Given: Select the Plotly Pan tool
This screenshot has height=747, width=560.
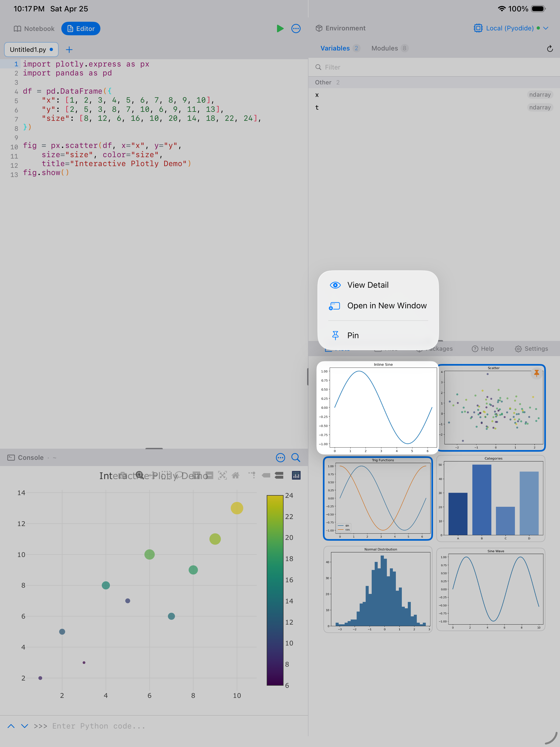Looking at the screenshot, I should pos(153,476).
